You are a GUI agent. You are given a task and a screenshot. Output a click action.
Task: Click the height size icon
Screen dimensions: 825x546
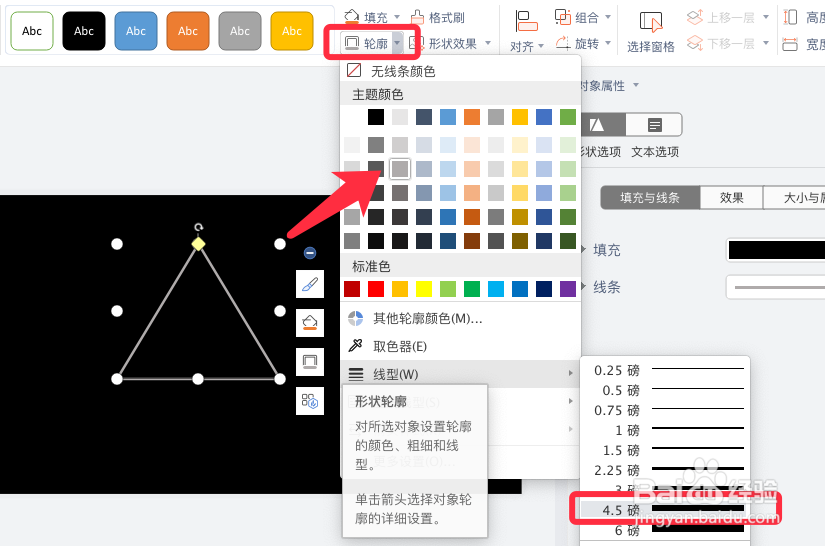point(790,17)
